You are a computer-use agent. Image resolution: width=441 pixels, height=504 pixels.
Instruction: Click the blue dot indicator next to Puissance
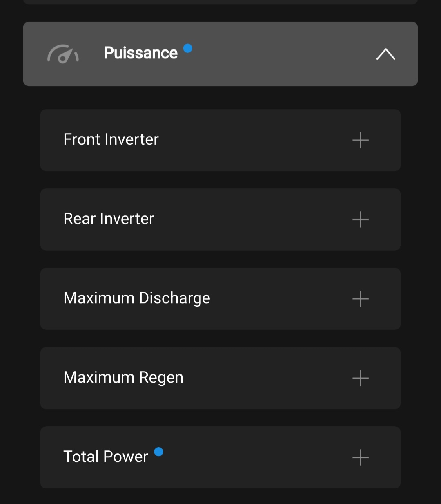(188, 48)
